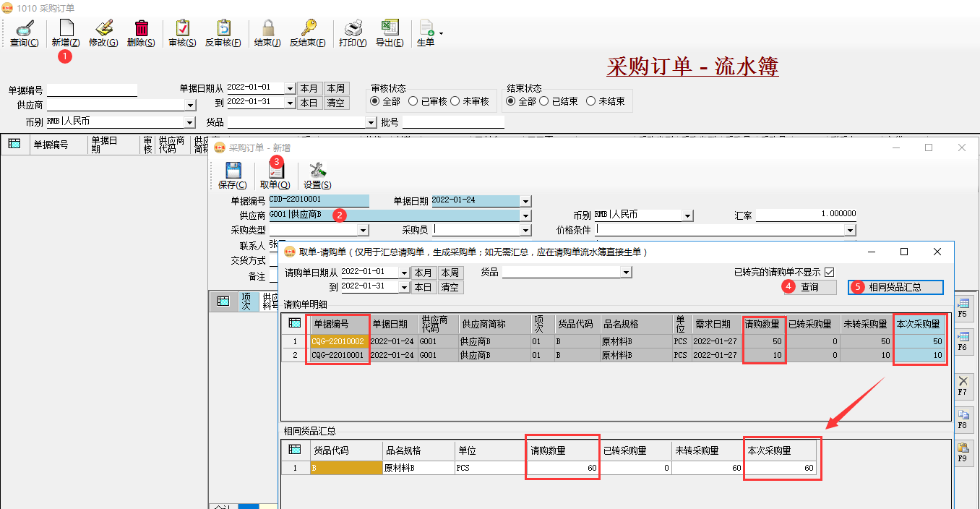Open the 生单 dropdown arrow
This screenshot has height=509, width=980.
[x=441, y=33]
